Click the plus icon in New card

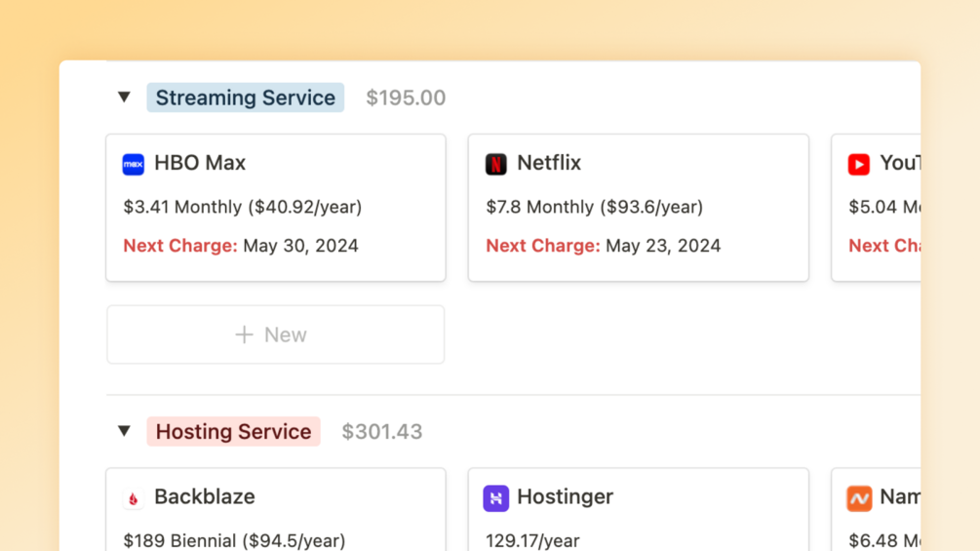click(244, 335)
